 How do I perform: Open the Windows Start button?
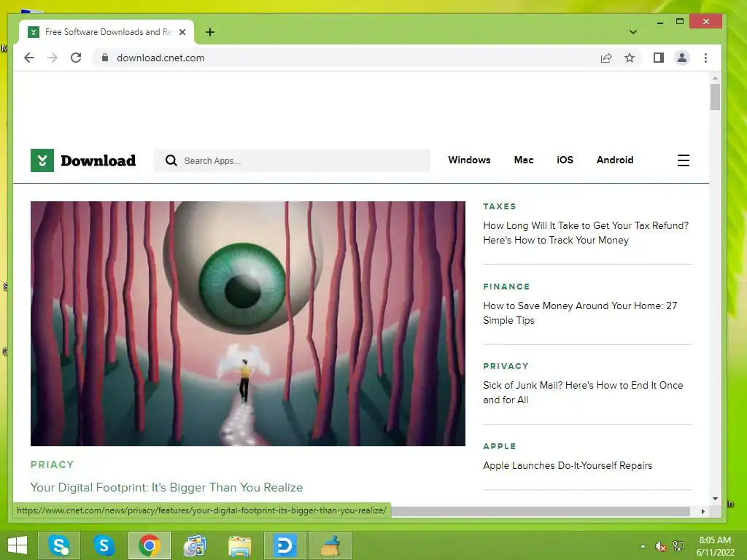18,545
